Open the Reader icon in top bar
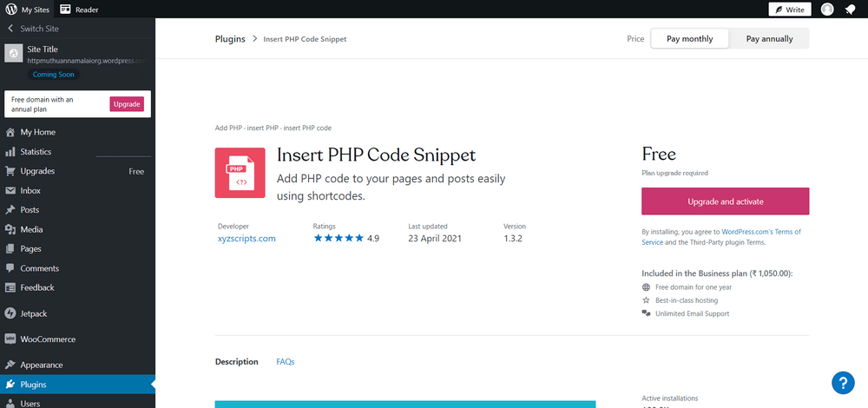 [x=65, y=10]
